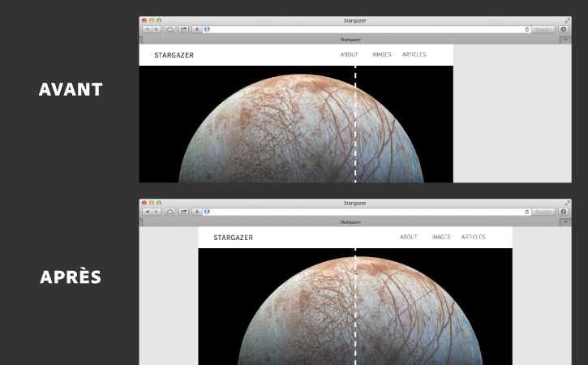
Task: Click the share icon in the bottom browser
Action: [x=183, y=212]
